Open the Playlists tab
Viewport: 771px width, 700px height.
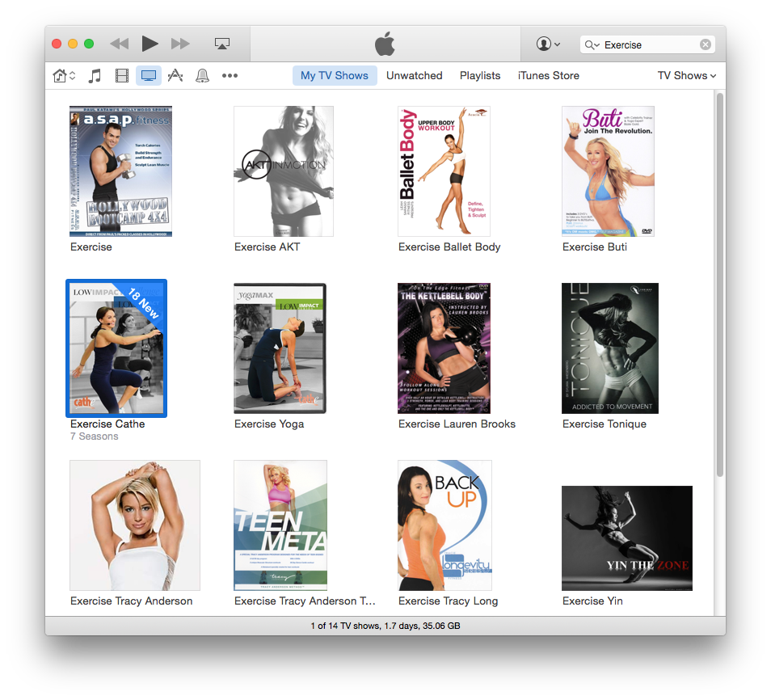coord(480,76)
